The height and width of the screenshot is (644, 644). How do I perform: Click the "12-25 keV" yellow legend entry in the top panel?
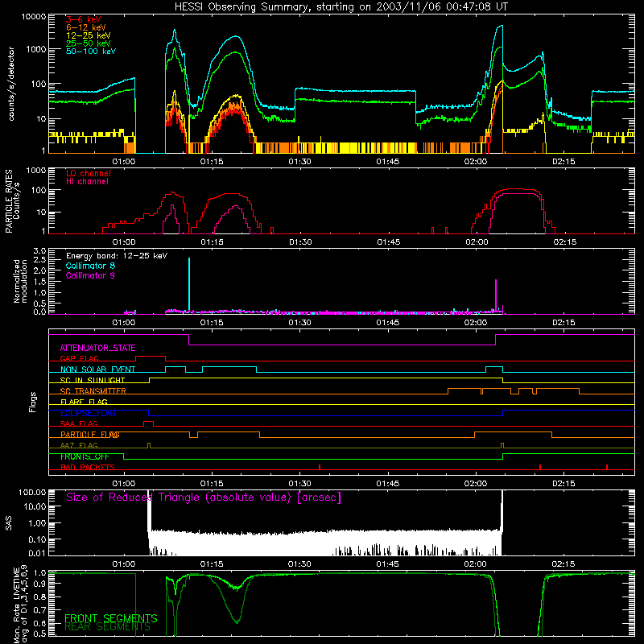point(89,35)
